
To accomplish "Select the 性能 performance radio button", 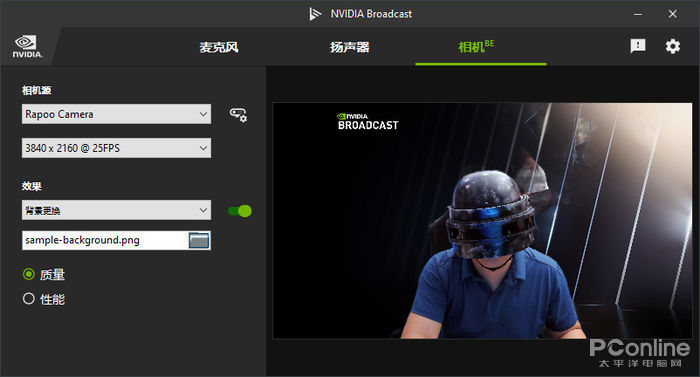I will [29, 298].
